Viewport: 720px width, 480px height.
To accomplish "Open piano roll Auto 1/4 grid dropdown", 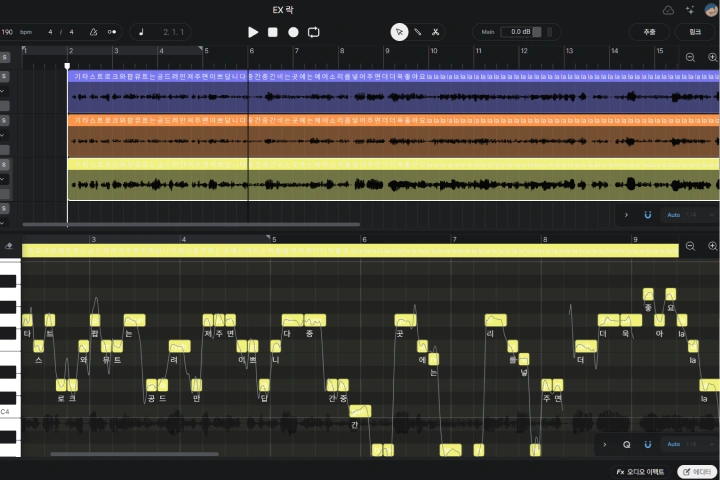I will [x=688, y=444].
